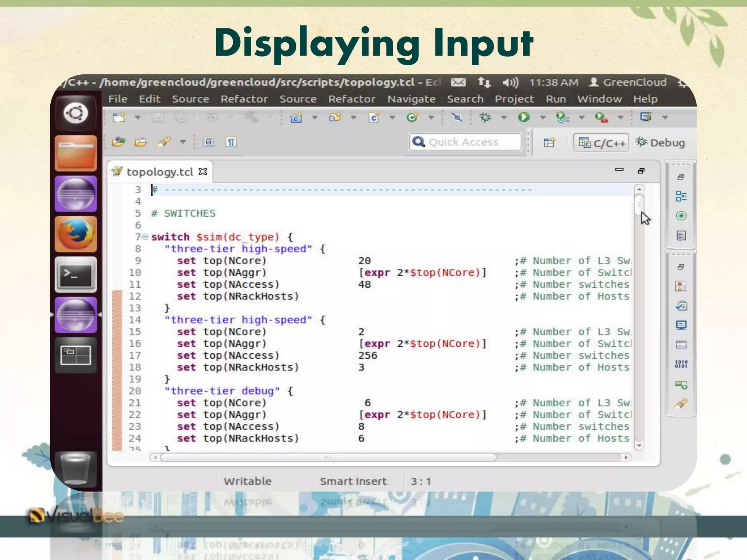The image size is (747, 560).
Task: Open the Search menu
Action: [x=465, y=99]
